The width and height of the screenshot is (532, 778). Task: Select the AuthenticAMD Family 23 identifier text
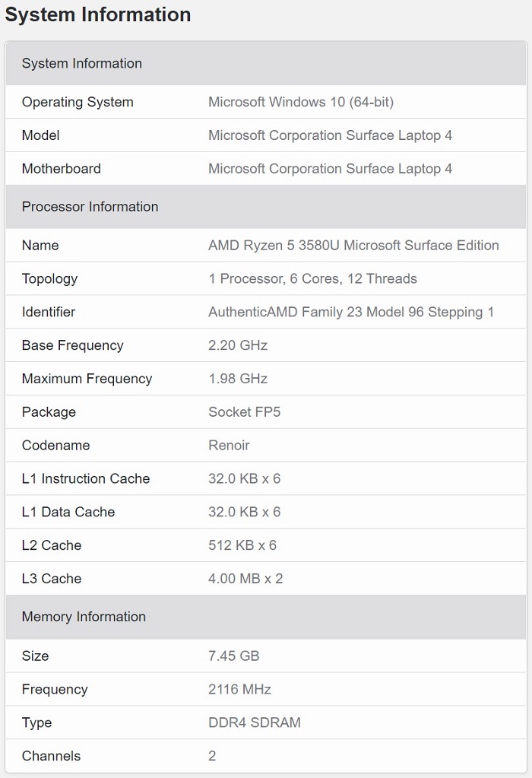351,312
